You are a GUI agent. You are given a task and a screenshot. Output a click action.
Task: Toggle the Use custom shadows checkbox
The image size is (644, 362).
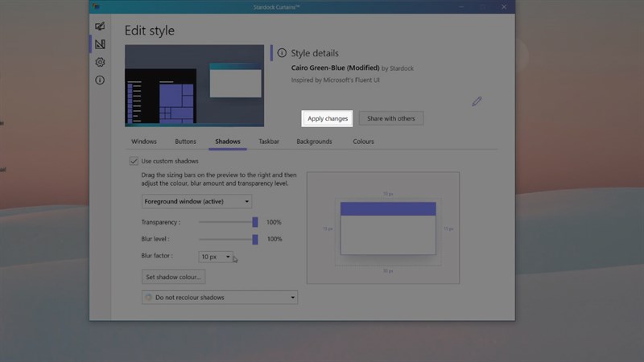point(134,161)
